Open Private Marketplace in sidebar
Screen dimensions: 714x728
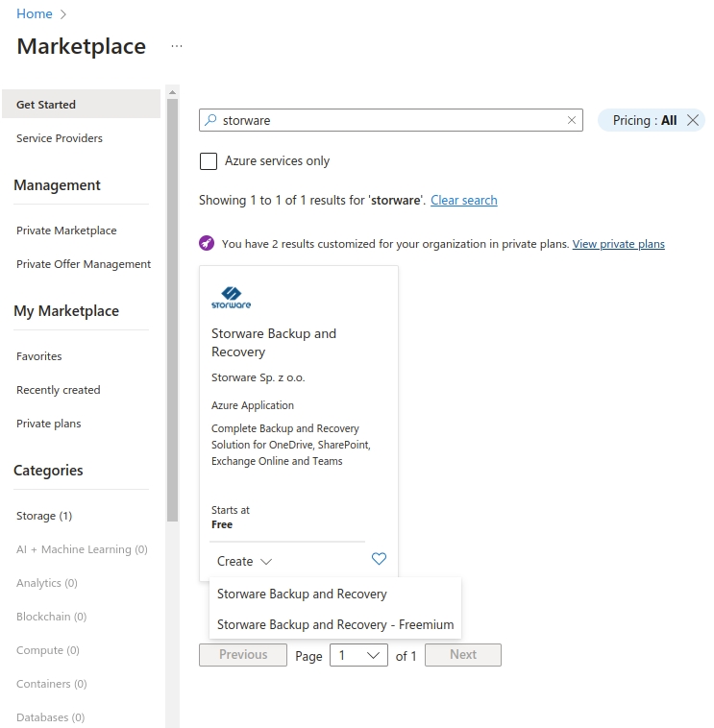click(66, 231)
